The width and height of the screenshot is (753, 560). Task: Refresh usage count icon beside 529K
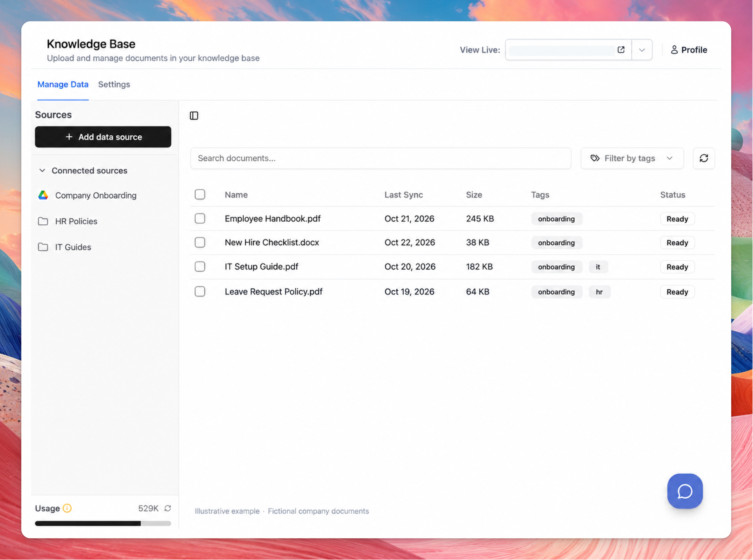[x=167, y=508]
